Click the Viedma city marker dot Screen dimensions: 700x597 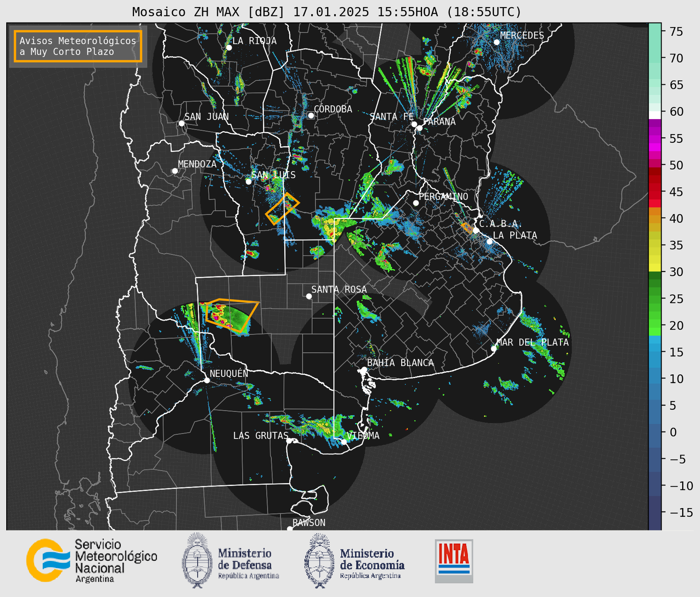(x=344, y=442)
